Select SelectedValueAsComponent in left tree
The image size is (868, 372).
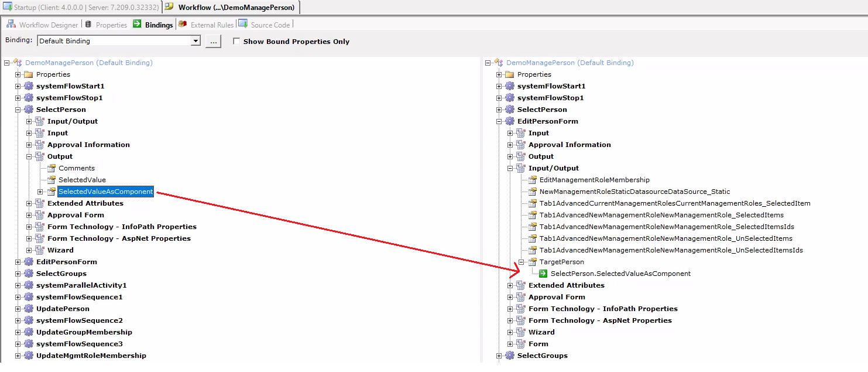click(x=105, y=192)
